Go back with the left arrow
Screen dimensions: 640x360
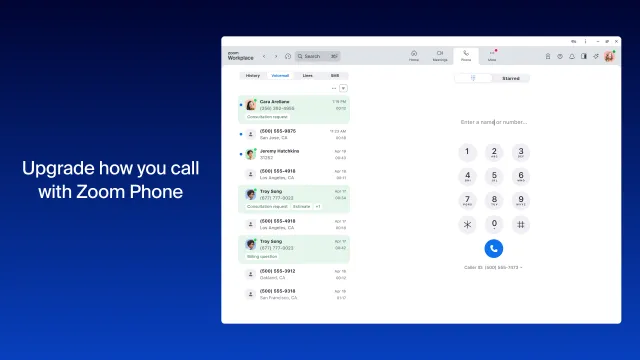click(x=264, y=56)
